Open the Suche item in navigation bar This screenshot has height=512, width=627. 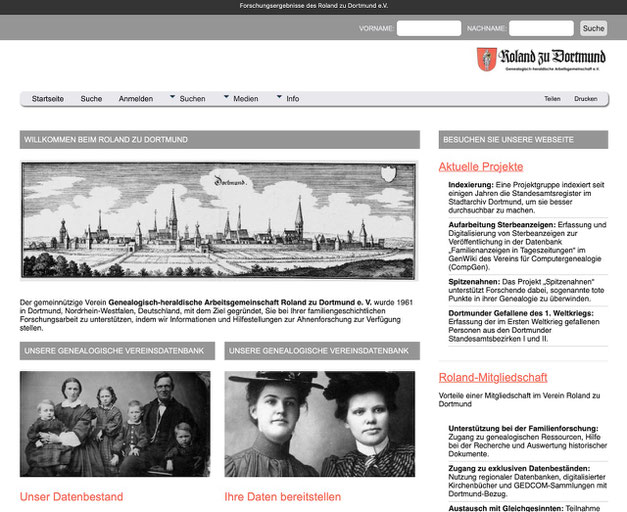(x=91, y=99)
